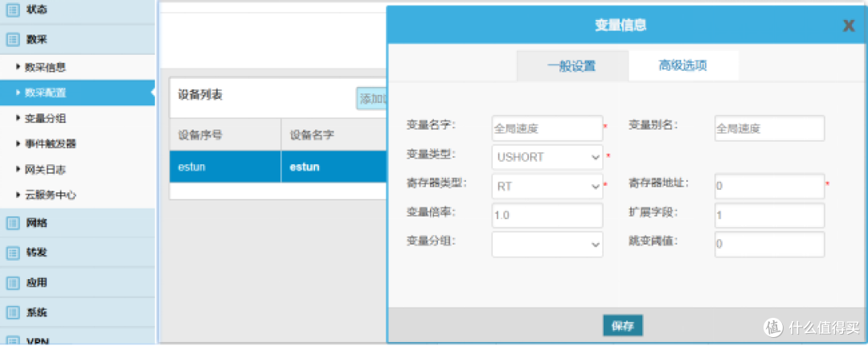The width and height of the screenshot is (868, 346).
Task: Click the 应用 section icon in sidebar
Action: coord(12,282)
